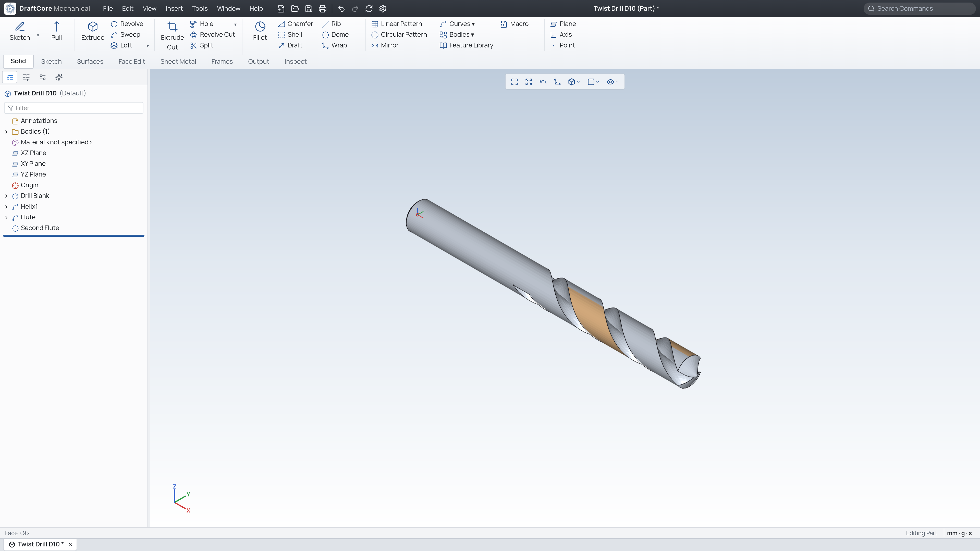The width and height of the screenshot is (980, 551).
Task: Open the display style dropdown
Action: tap(593, 82)
